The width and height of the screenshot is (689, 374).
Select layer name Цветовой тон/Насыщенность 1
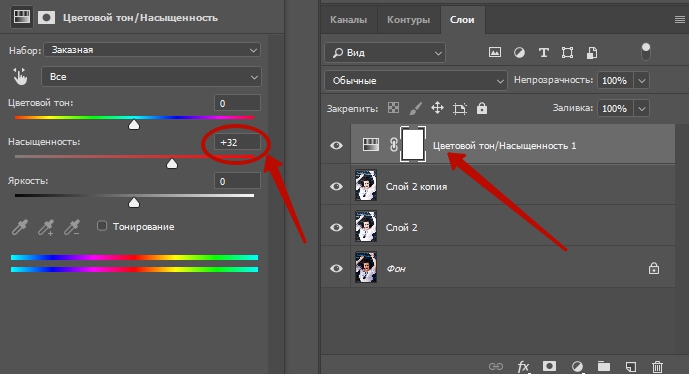point(504,146)
